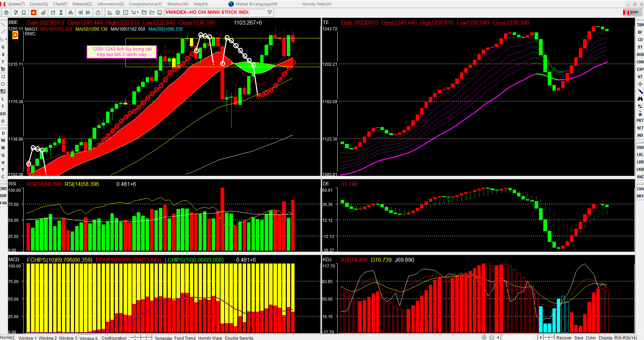Click the hourglass icon in toolbar

61,12
